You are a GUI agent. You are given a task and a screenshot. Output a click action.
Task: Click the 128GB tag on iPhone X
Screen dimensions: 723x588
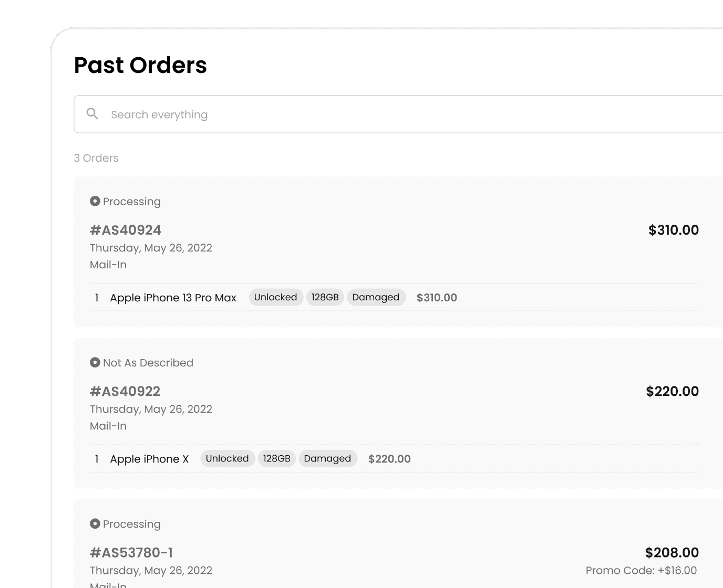click(x=277, y=458)
